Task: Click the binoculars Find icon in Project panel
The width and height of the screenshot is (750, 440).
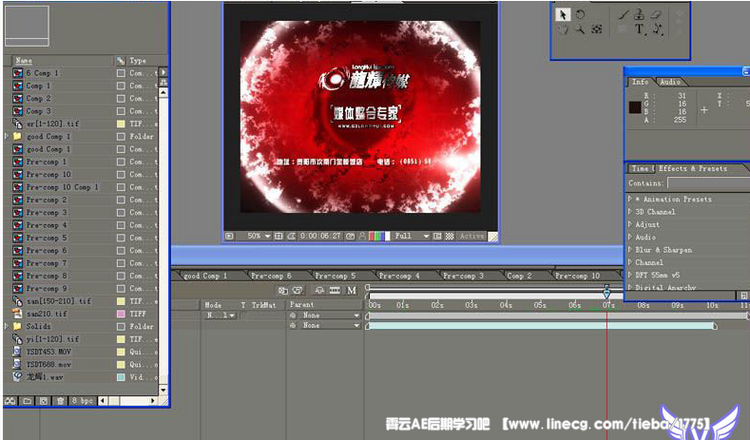Action: [10, 401]
